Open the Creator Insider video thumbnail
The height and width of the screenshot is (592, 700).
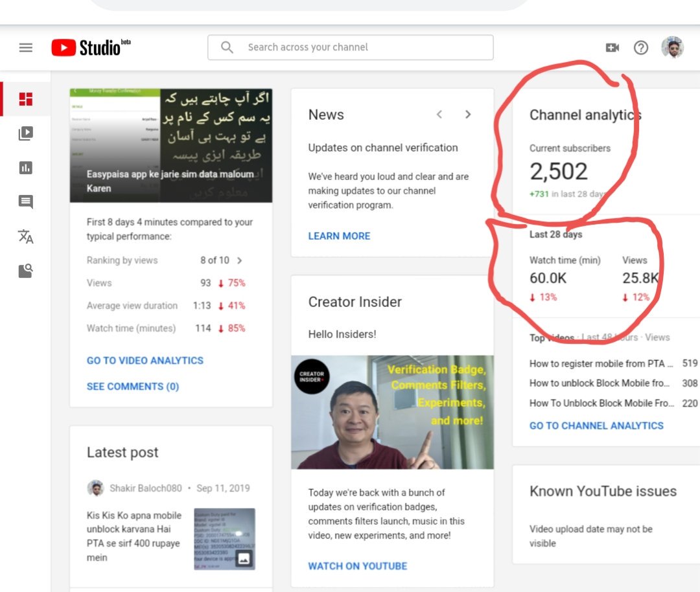tap(392, 412)
